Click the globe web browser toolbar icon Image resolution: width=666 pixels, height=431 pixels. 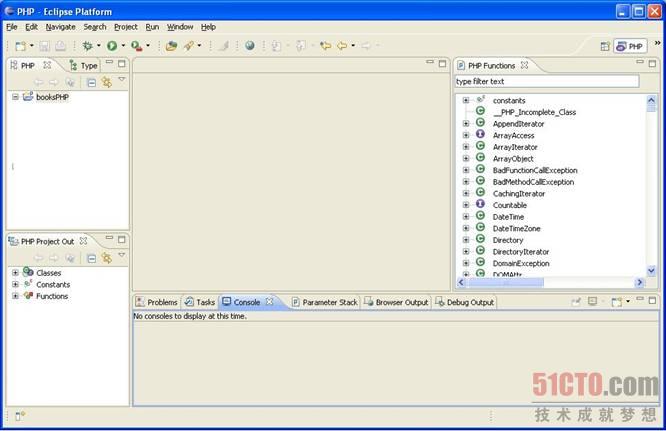[x=250, y=45]
